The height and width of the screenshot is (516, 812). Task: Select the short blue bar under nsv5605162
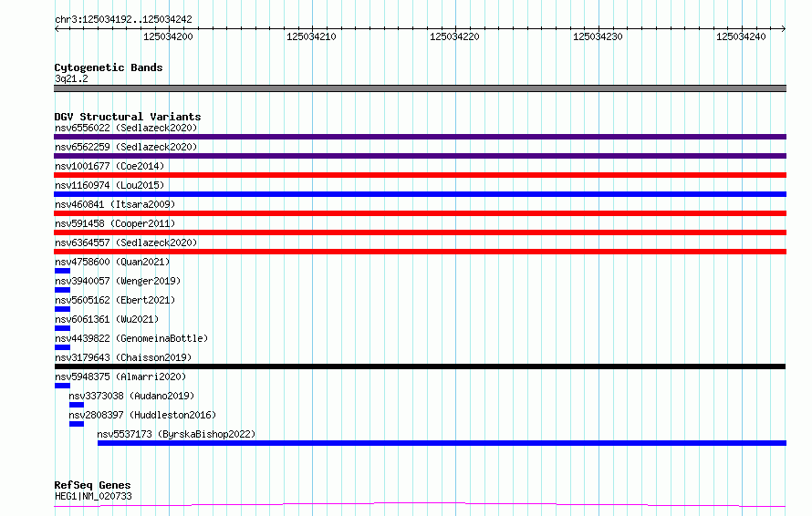[x=62, y=309]
